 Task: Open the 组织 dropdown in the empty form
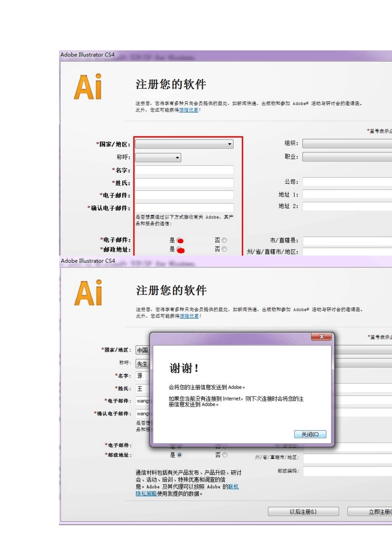coord(347,144)
